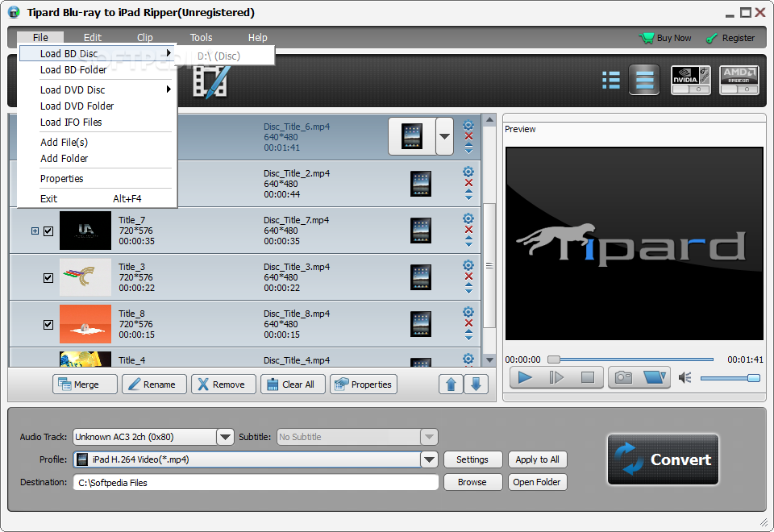Stop the preview playback
The height and width of the screenshot is (532, 774).
(588, 377)
